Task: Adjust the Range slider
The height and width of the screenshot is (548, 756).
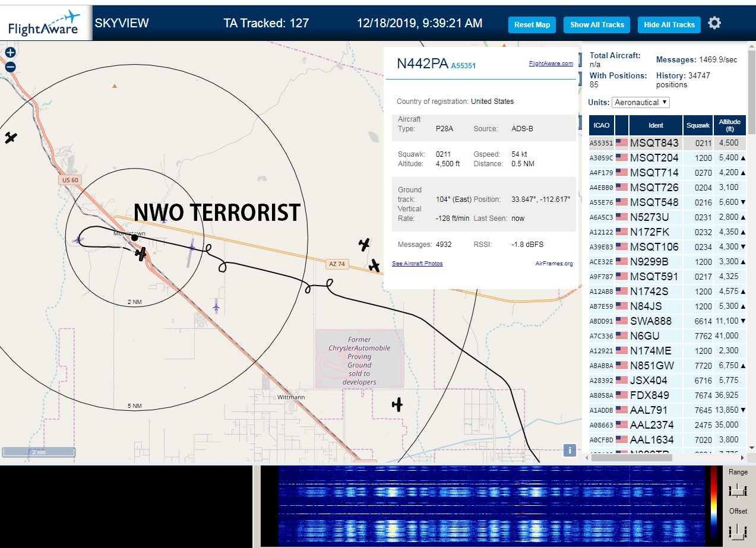Action: click(x=738, y=490)
